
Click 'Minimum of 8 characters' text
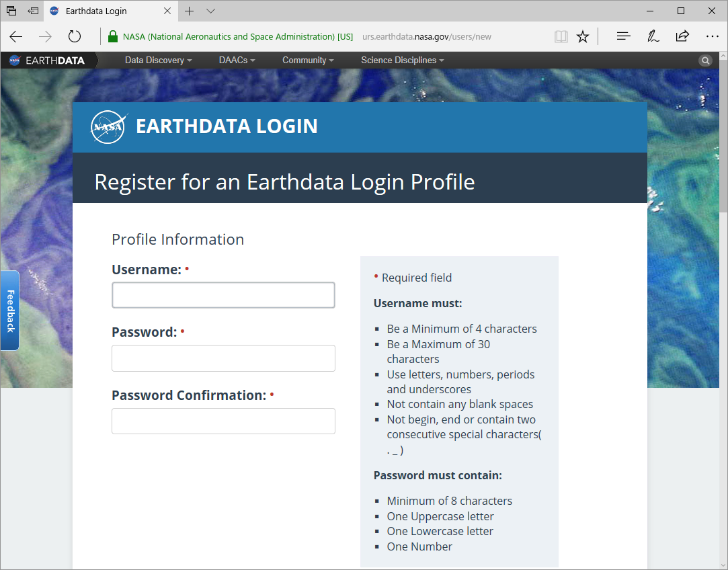pos(450,501)
